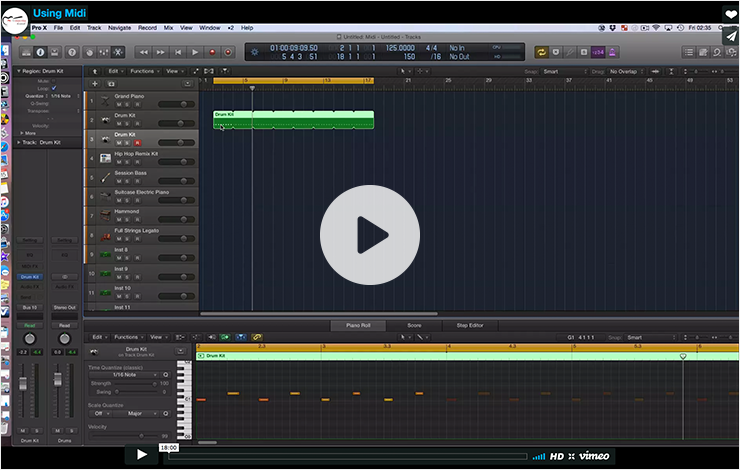Click the Record transport button
Screen dimensions: 740x470
[212, 52]
